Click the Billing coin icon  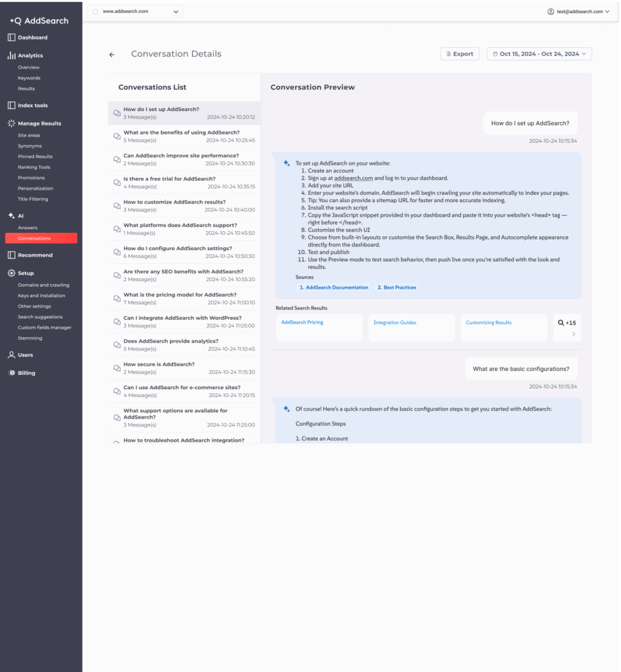point(11,373)
